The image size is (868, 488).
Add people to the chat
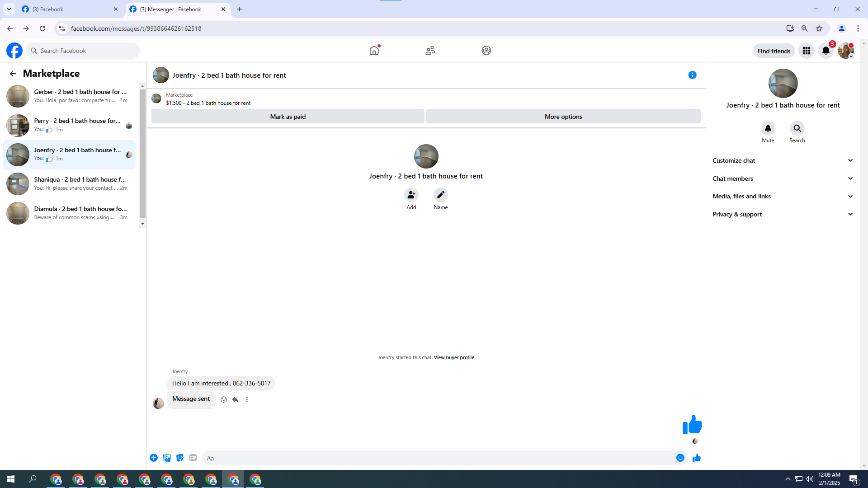click(x=411, y=195)
